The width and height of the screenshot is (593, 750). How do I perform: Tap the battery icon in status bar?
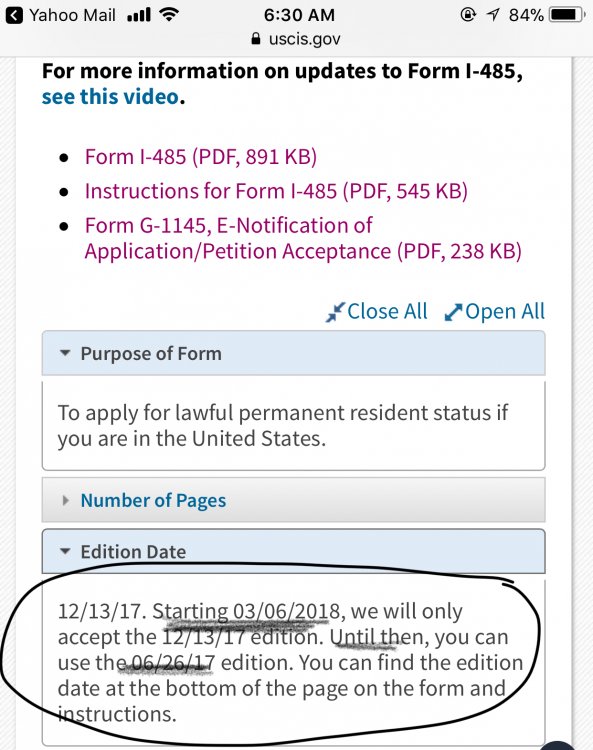click(567, 15)
